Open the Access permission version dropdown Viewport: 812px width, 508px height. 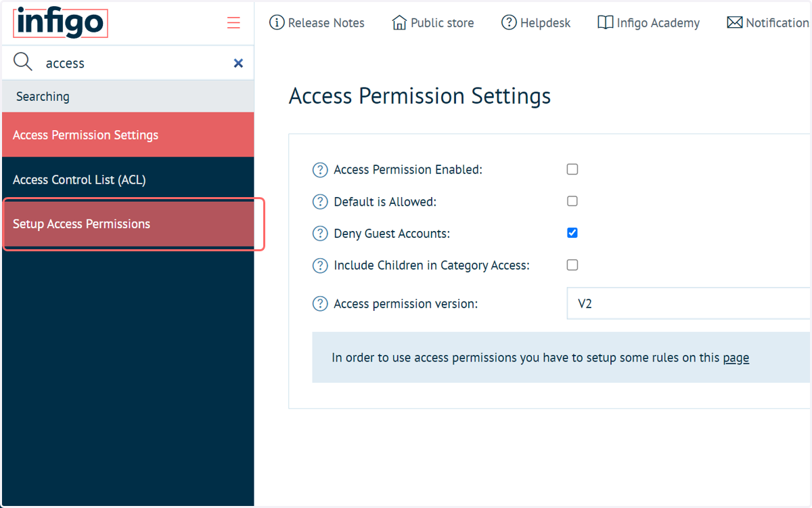689,303
